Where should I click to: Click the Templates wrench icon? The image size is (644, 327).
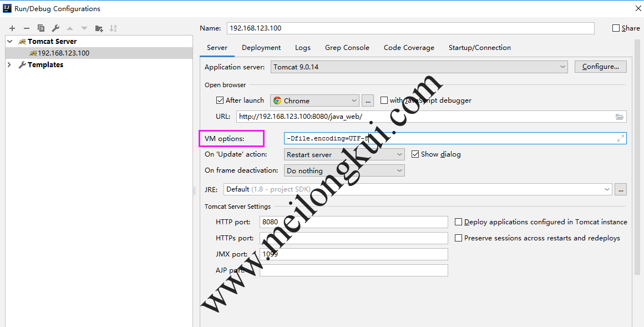coord(22,64)
